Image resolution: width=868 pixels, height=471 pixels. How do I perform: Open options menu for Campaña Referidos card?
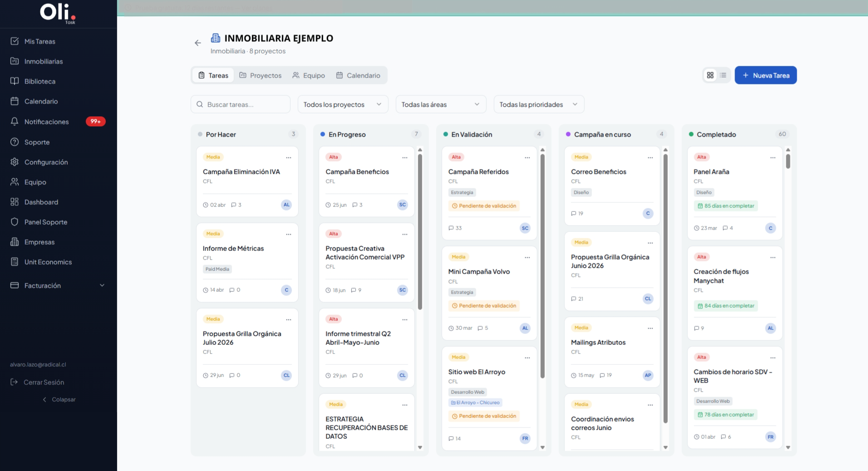pyautogui.click(x=527, y=157)
